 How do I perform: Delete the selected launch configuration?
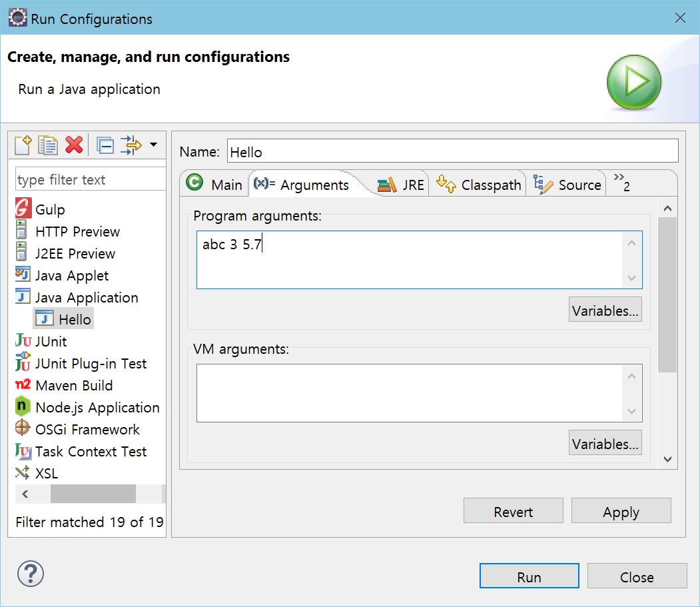[x=74, y=145]
